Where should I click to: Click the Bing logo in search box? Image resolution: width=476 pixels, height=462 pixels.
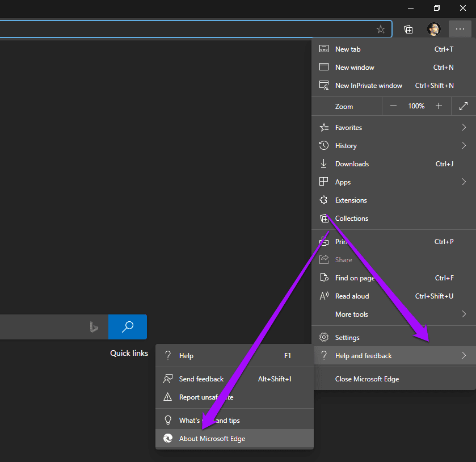[94, 327]
